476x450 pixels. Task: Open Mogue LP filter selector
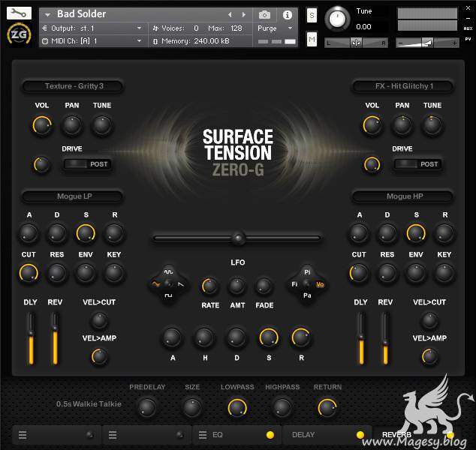pos(73,196)
